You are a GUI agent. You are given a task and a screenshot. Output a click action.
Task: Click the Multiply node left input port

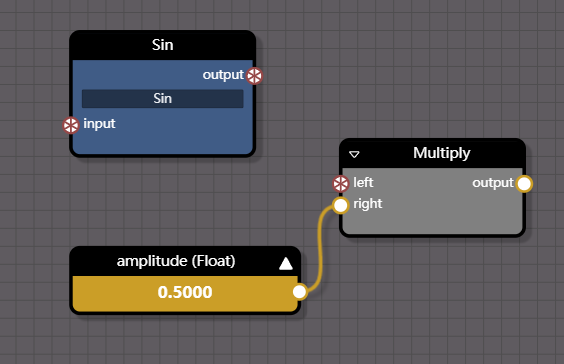pos(341,184)
